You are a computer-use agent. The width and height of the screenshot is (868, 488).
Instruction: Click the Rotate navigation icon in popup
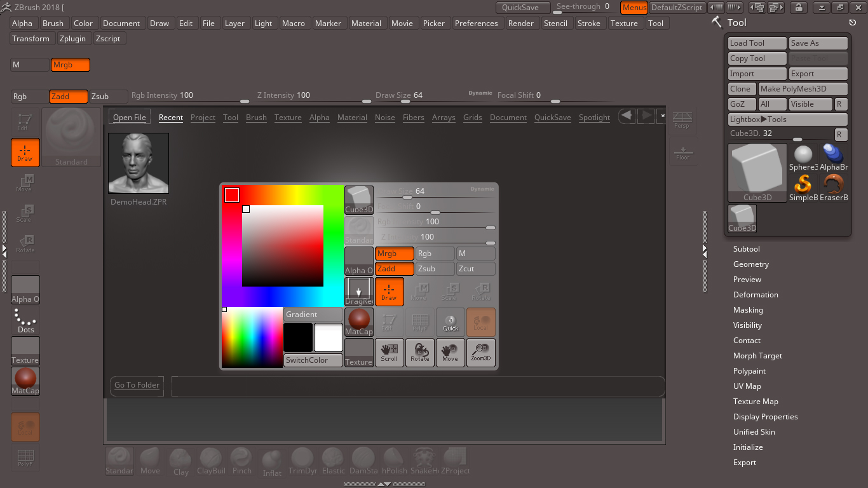pos(419,353)
